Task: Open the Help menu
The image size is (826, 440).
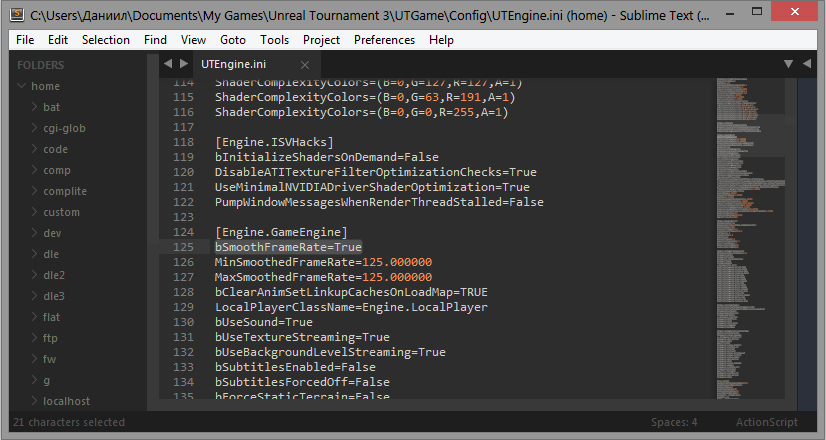Action: click(x=441, y=40)
